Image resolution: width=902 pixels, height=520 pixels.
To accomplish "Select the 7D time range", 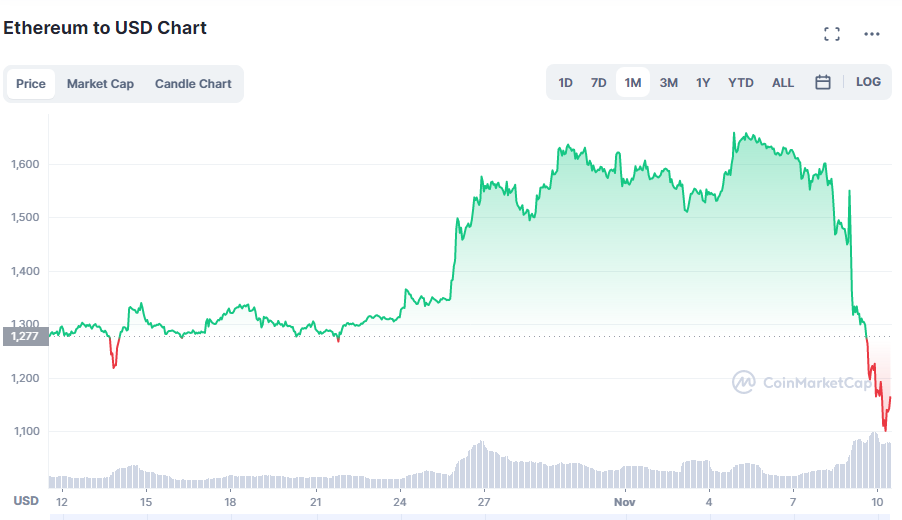I will click(x=598, y=83).
